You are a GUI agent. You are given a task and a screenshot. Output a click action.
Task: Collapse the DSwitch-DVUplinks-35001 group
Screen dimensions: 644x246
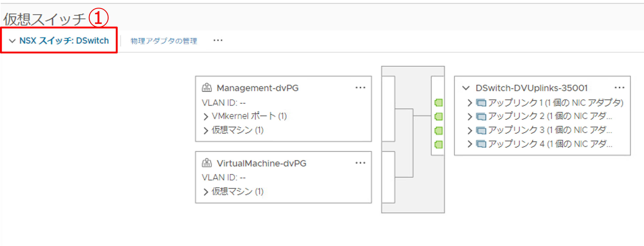[x=466, y=88]
